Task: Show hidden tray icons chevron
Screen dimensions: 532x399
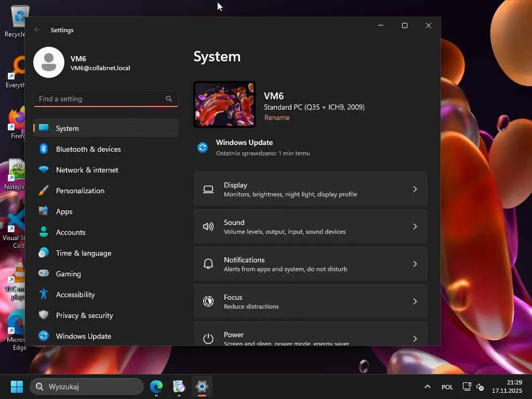Action: [x=428, y=387]
